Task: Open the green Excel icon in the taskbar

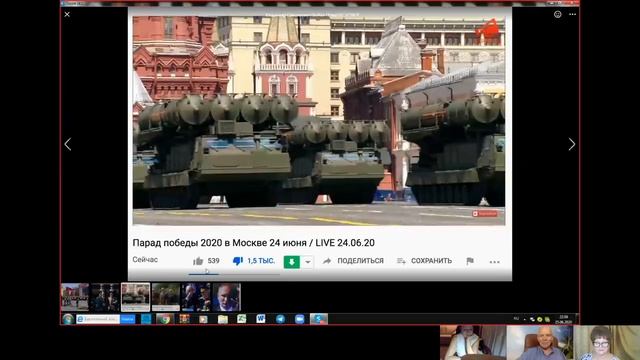Action: coord(242,319)
